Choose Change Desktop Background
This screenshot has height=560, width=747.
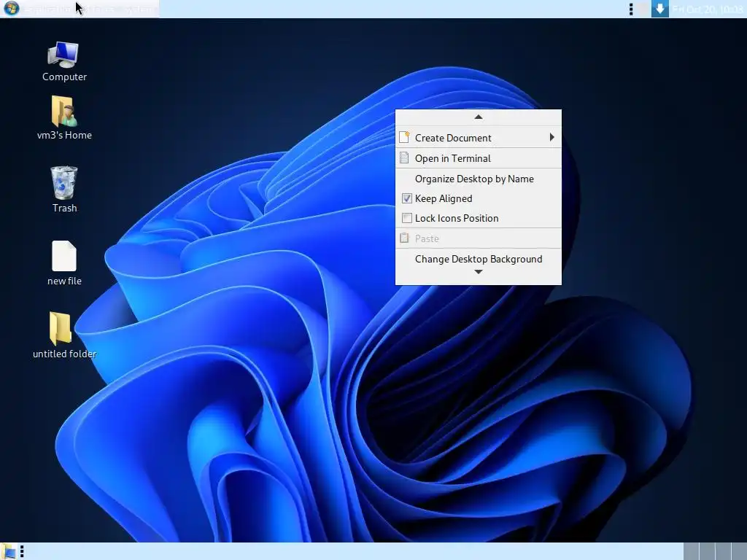(x=479, y=259)
